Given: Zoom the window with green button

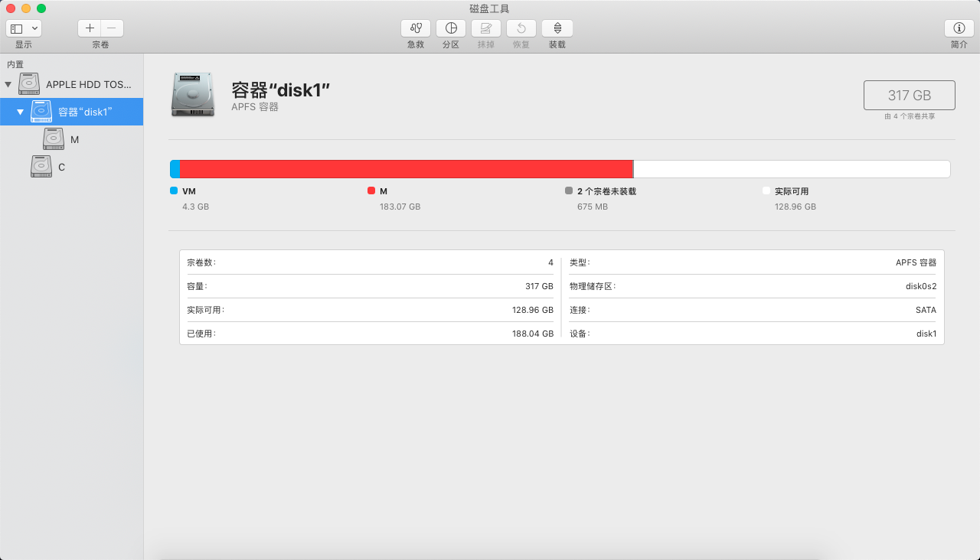Looking at the screenshot, I should pyautogui.click(x=41, y=8).
